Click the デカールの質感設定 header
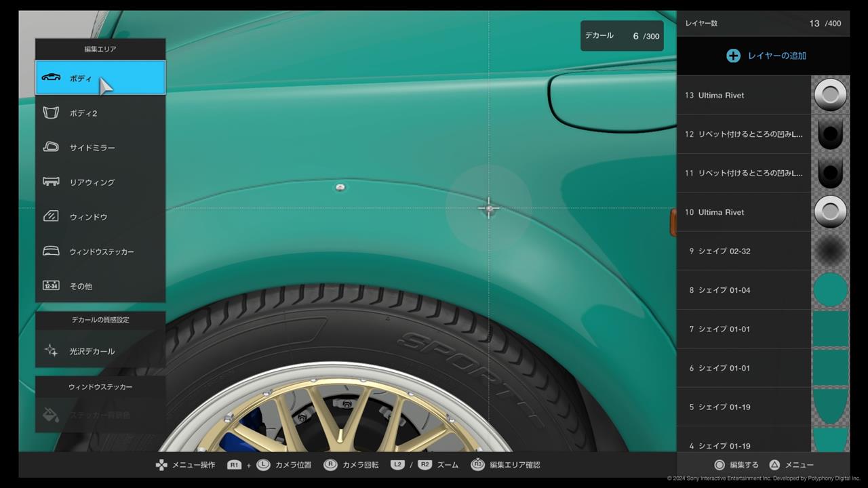This screenshot has width=868, height=488. coord(100,319)
